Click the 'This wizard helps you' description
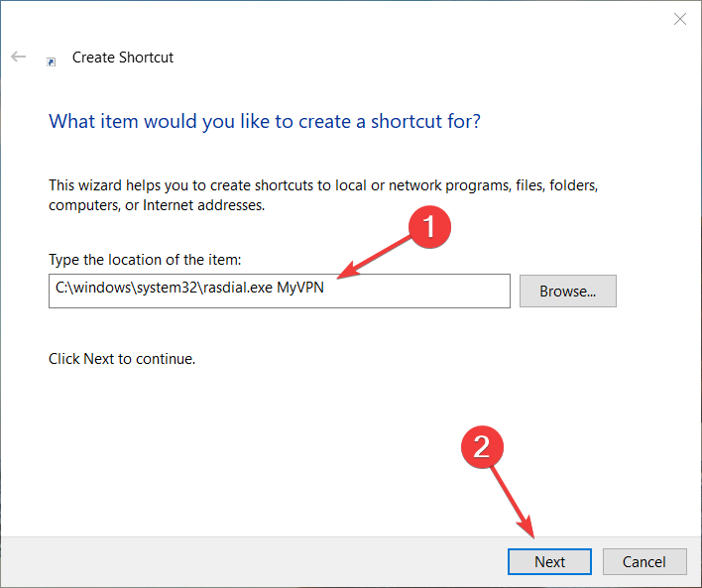Viewport: 702px width, 588px height. click(323, 195)
